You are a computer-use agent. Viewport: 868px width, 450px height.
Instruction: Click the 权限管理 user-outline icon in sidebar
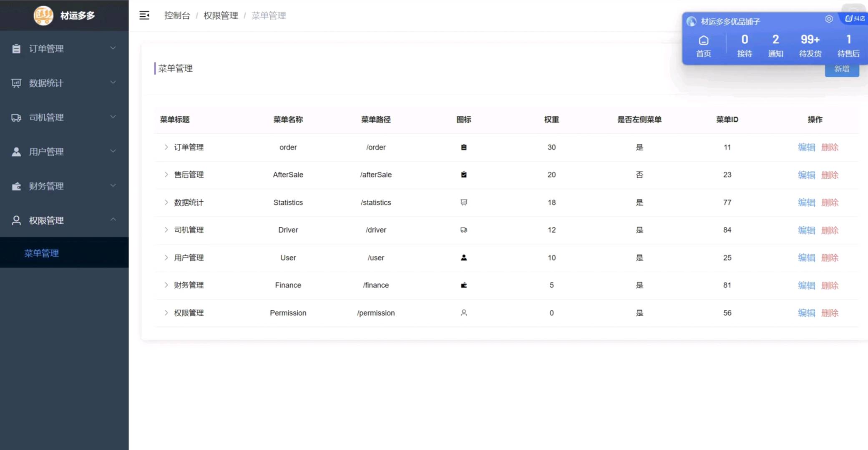tap(16, 220)
